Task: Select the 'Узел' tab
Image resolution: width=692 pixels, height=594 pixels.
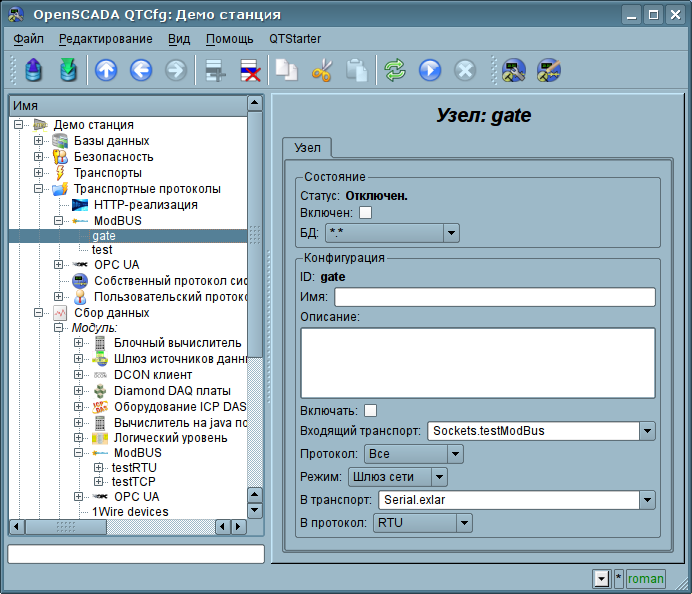Action: coord(307,148)
